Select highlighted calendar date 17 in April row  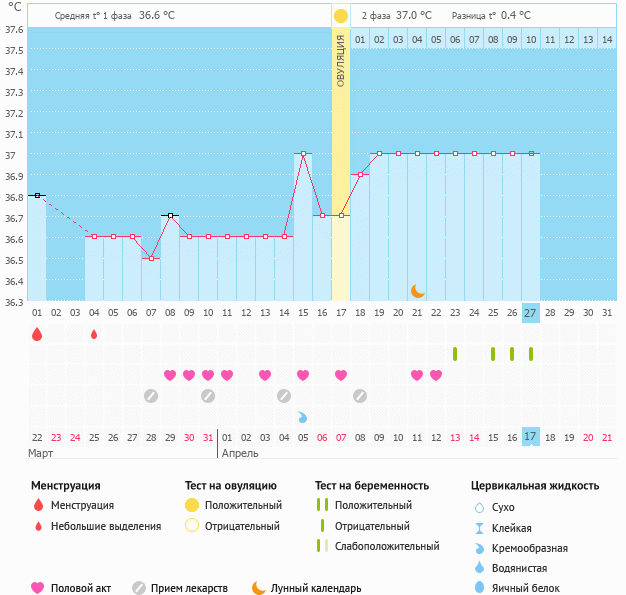531,437
